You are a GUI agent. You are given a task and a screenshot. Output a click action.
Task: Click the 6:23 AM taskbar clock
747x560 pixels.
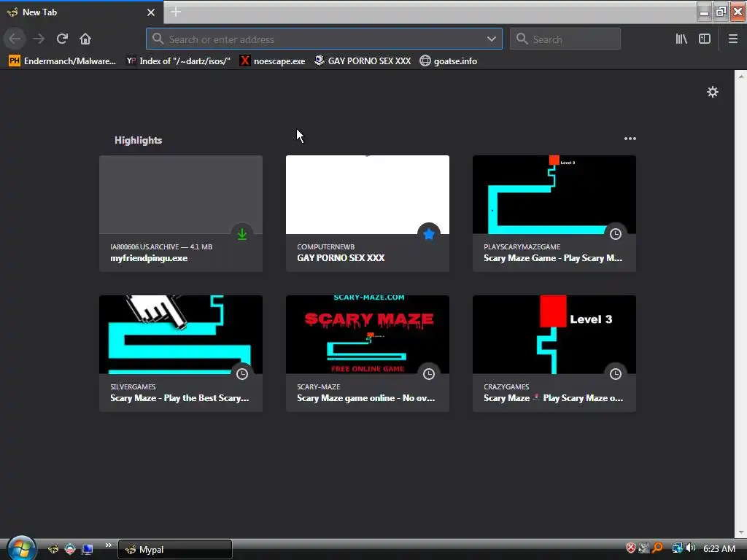point(719,548)
